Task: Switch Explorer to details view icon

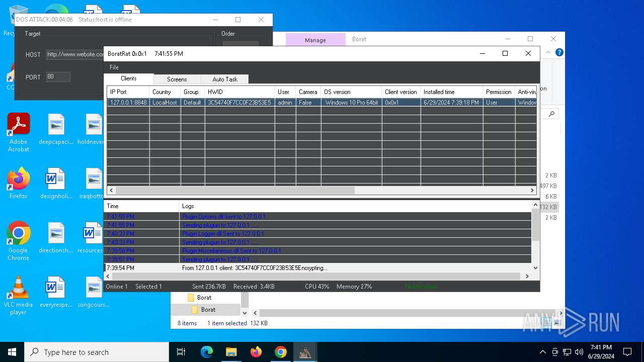Action: click(546, 323)
